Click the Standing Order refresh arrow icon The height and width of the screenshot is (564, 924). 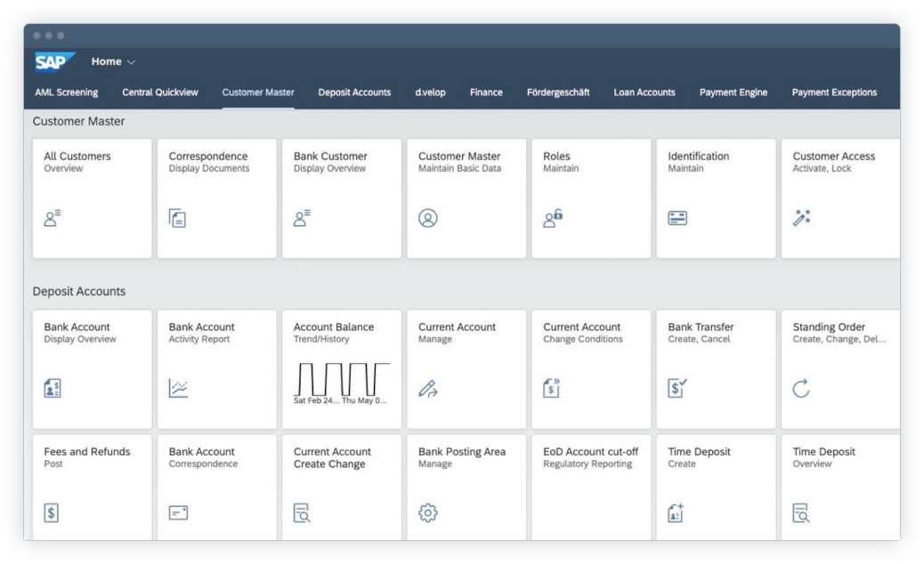tap(801, 389)
